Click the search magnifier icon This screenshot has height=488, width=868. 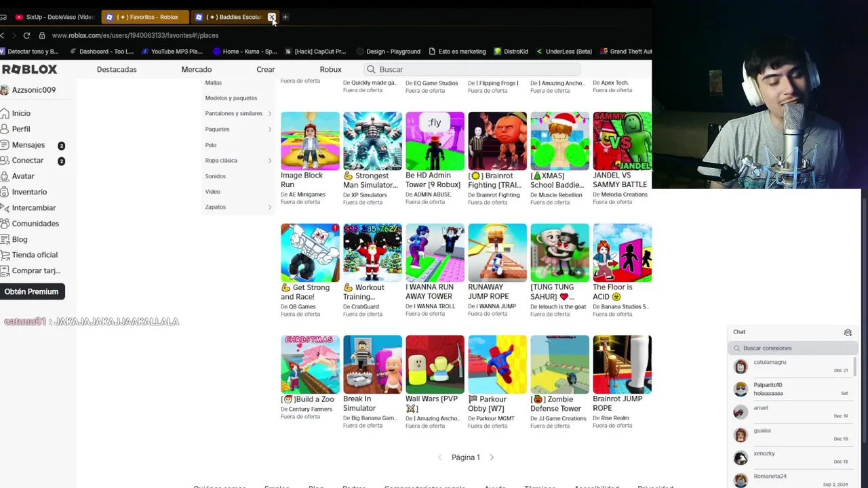[x=371, y=69]
